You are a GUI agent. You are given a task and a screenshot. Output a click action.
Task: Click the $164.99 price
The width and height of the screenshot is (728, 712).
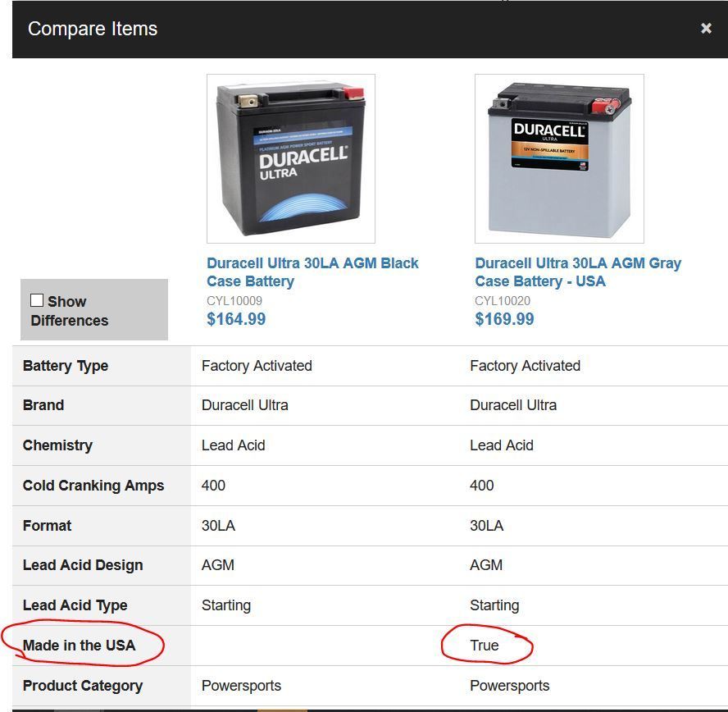(x=236, y=319)
